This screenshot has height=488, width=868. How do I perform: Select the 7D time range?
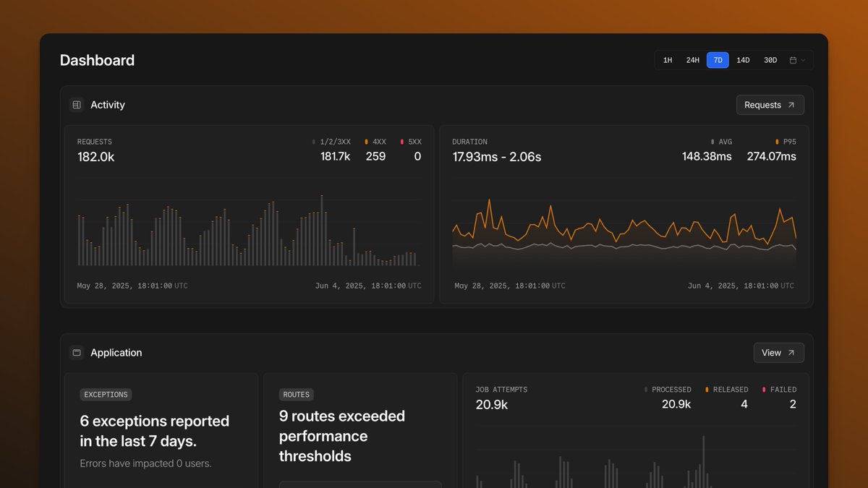point(718,60)
